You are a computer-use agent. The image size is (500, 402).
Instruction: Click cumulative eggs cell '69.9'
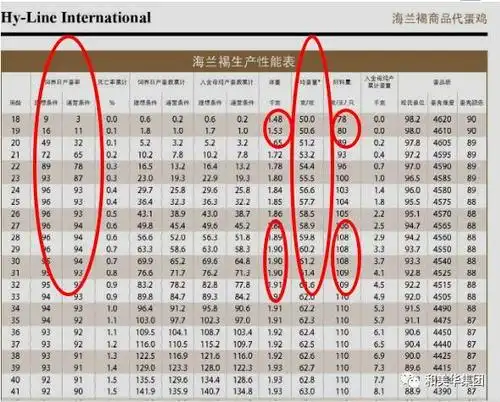[x=145, y=261]
